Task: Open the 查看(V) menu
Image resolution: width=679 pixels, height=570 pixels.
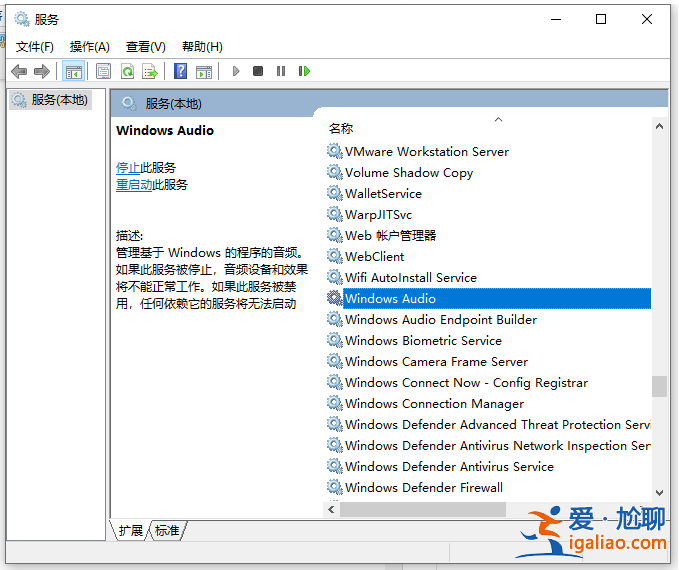Action: (x=146, y=46)
